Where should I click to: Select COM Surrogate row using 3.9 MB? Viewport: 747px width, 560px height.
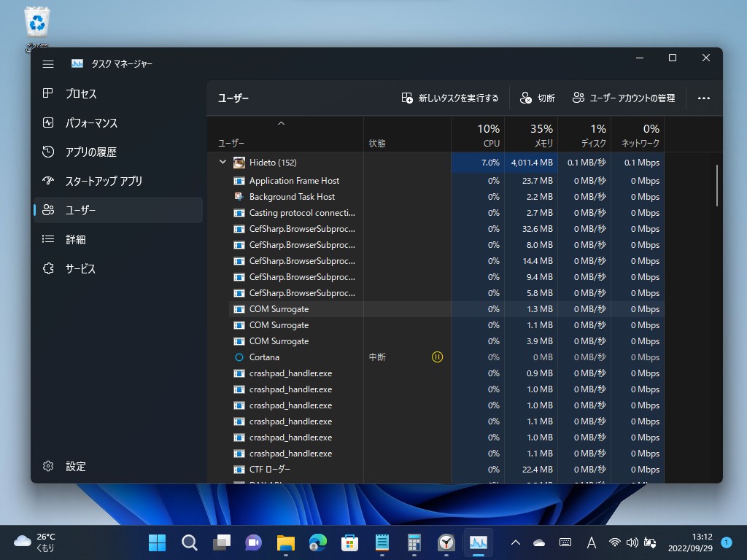447,341
